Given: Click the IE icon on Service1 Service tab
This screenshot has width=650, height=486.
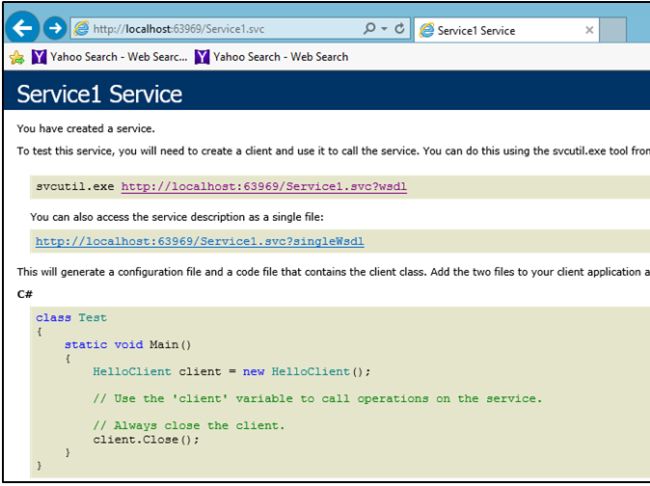Looking at the screenshot, I should (427, 30).
